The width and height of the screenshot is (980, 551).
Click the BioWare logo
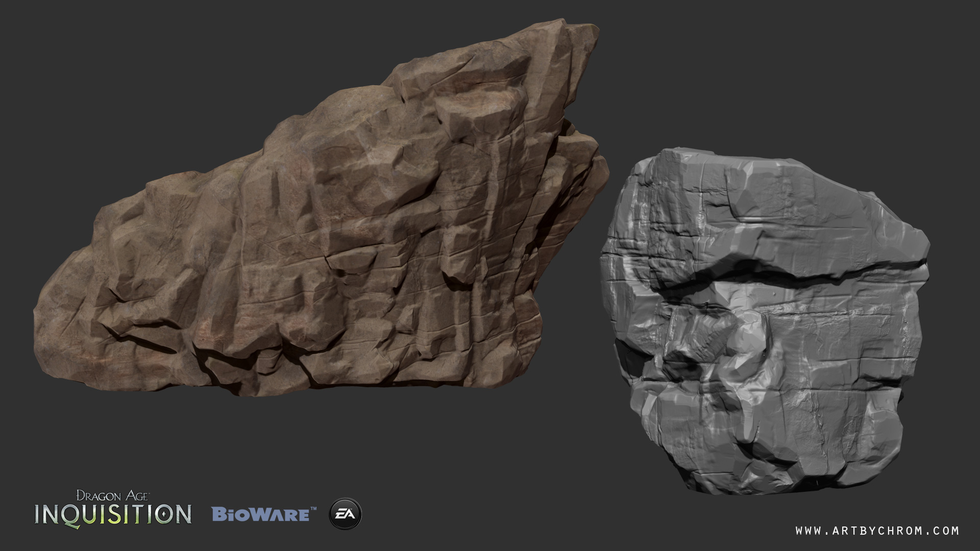point(264,514)
